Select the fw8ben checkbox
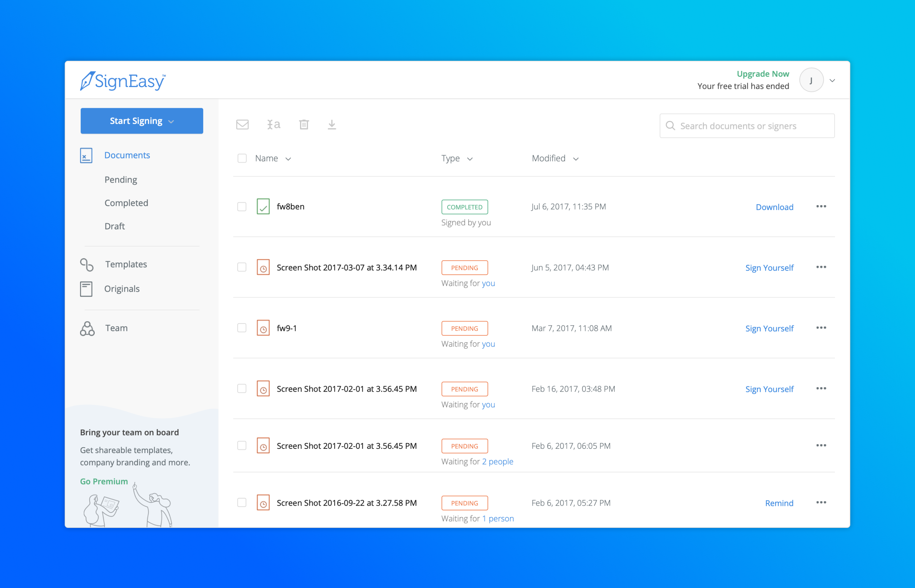This screenshot has height=588, width=915. tap(242, 206)
